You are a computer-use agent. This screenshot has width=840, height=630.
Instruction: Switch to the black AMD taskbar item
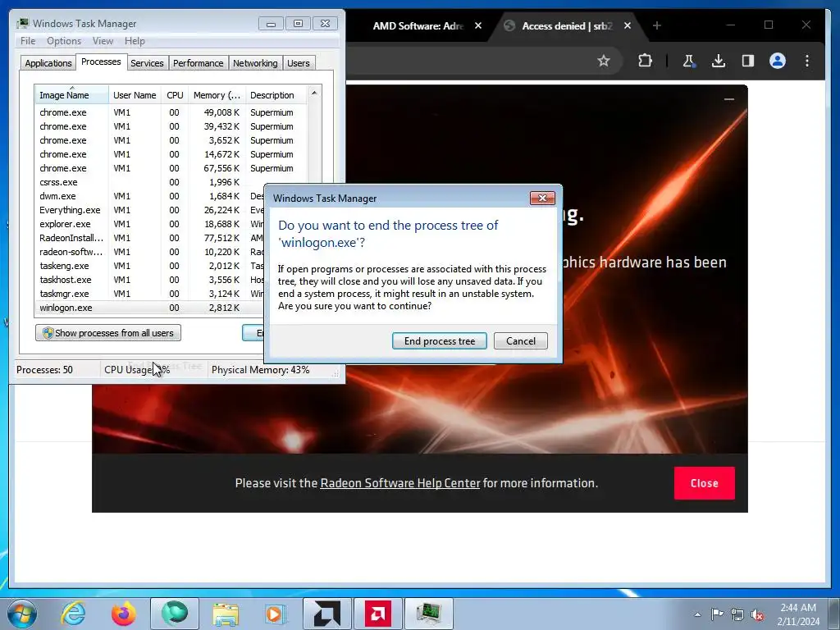[x=326, y=614]
